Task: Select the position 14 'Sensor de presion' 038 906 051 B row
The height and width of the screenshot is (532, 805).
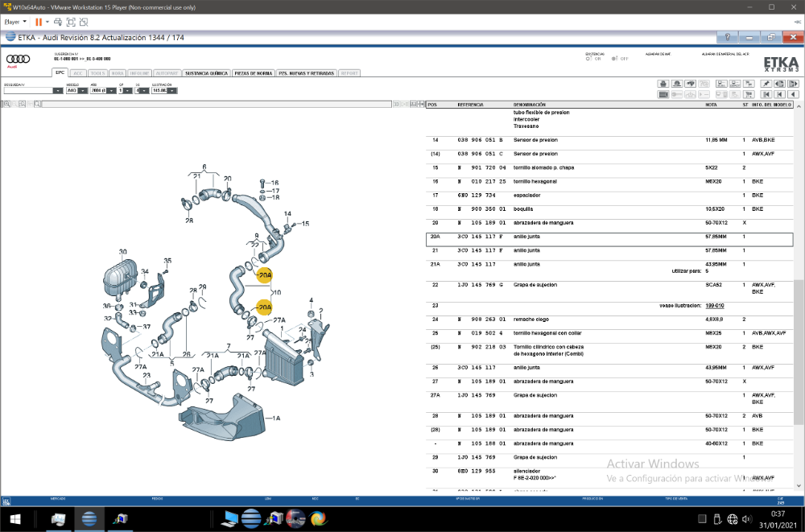Action: tap(609, 140)
